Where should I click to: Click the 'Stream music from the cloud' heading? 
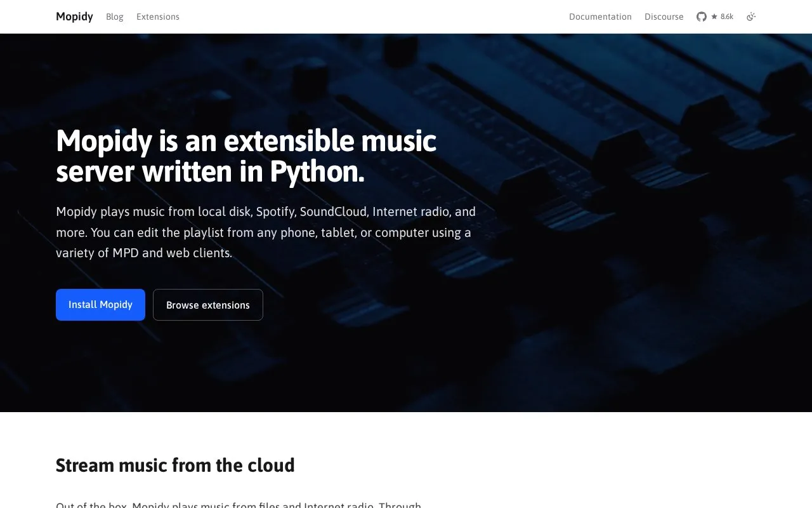[175, 465]
